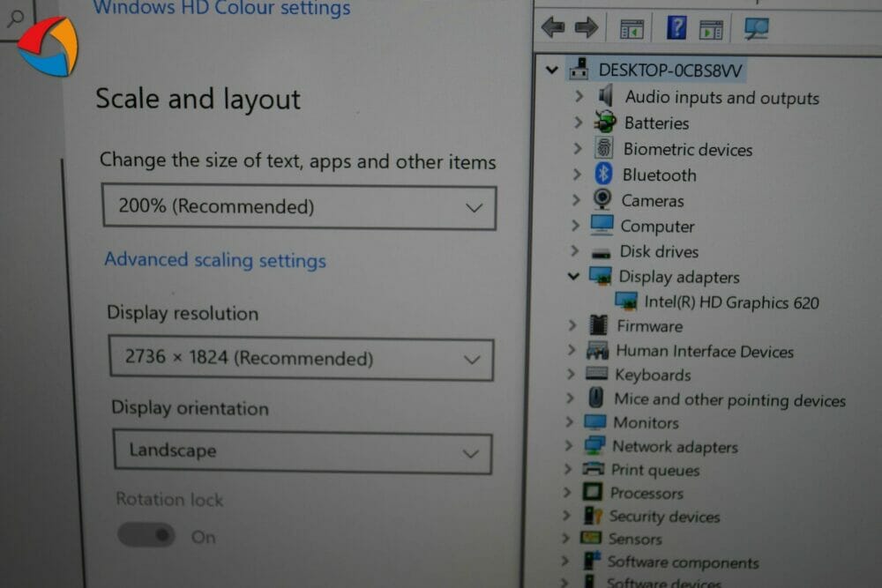Expand the Software components category
882x588 pixels.
click(564, 561)
